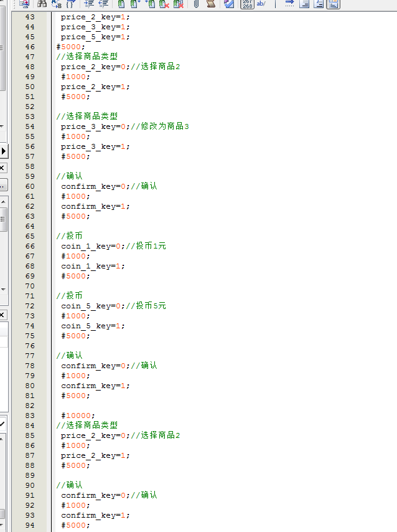This screenshot has width=397, height=532.
Task: Click the blue checkmark toolbar icon
Action: [x=229, y=4]
